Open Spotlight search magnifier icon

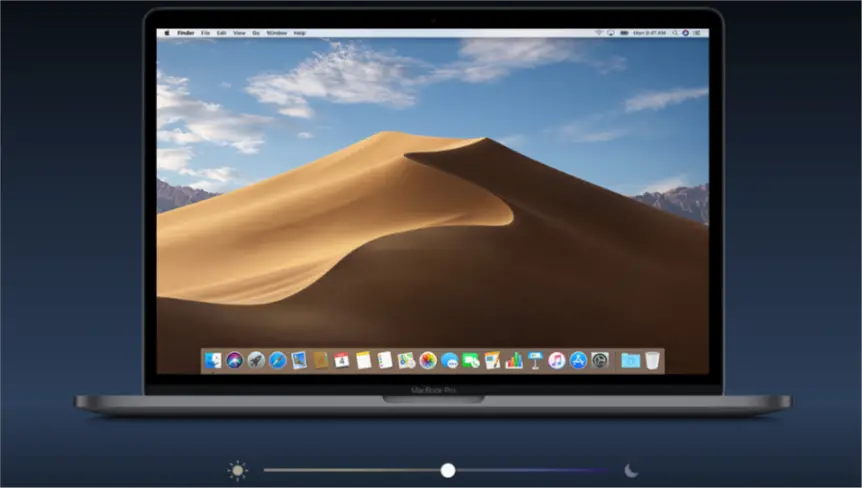675,33
